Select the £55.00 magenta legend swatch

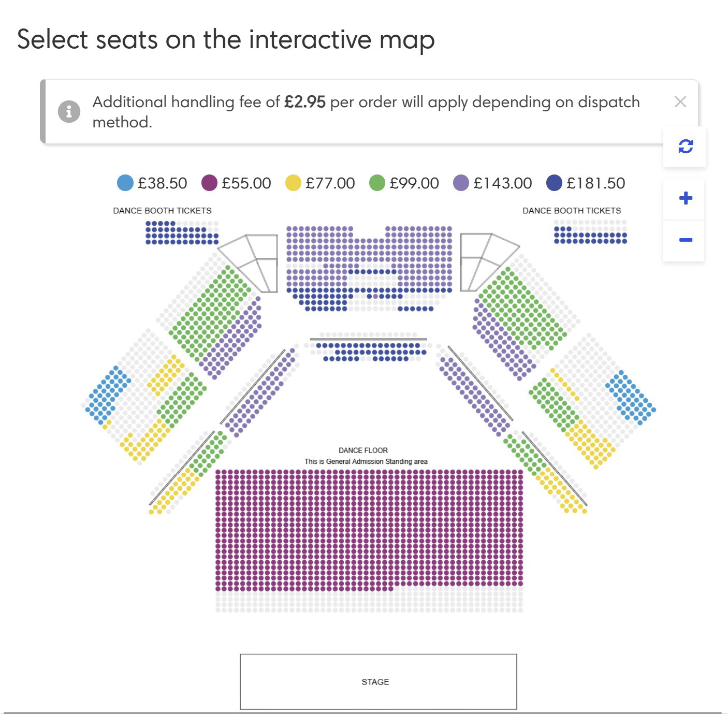pos(209,183)
